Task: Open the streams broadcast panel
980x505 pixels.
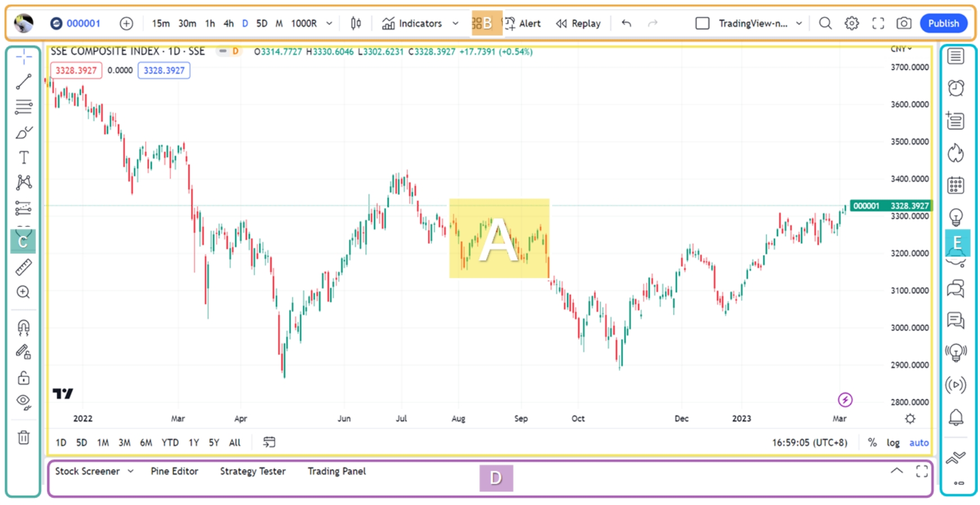Action: [955, 385]
